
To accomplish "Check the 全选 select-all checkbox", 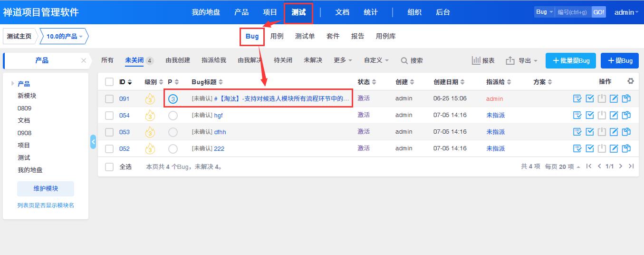I will coord(109,167).
